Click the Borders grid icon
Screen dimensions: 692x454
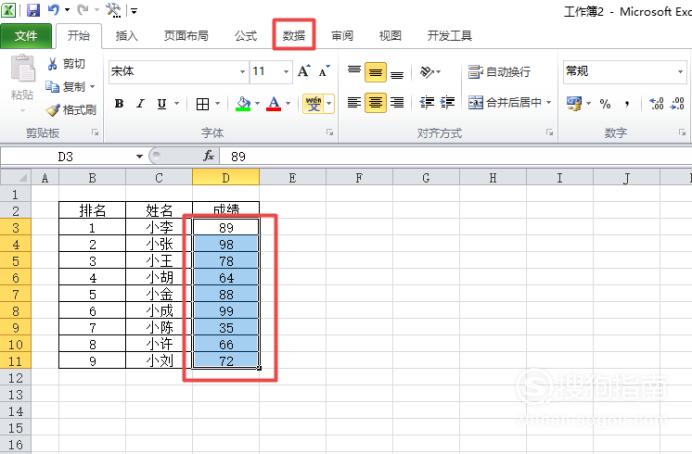click(203, 104)
